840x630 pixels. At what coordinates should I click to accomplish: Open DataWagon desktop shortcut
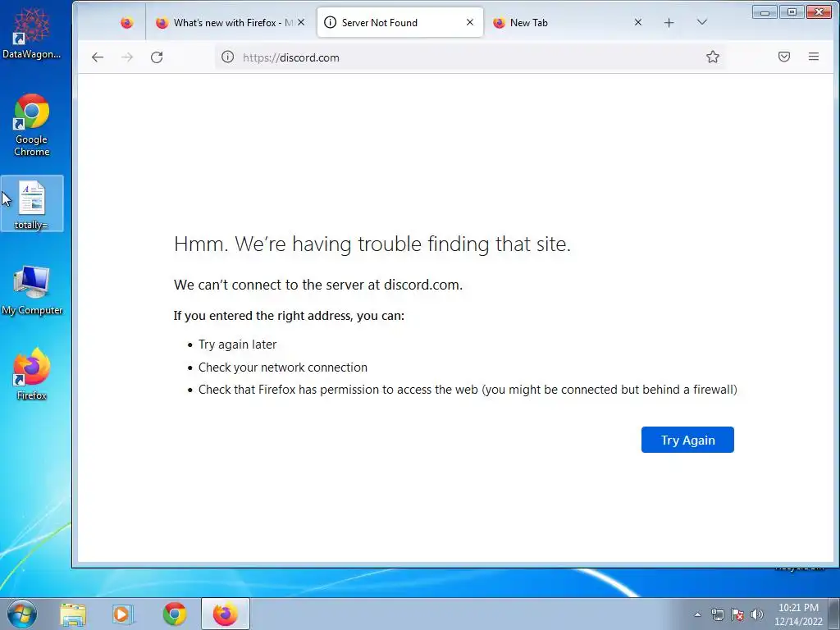(32, 33)
